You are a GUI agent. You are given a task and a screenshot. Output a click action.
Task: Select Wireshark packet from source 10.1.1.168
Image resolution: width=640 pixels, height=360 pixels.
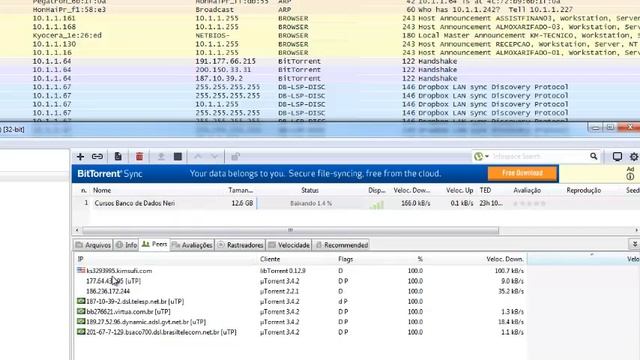[320, 27]
